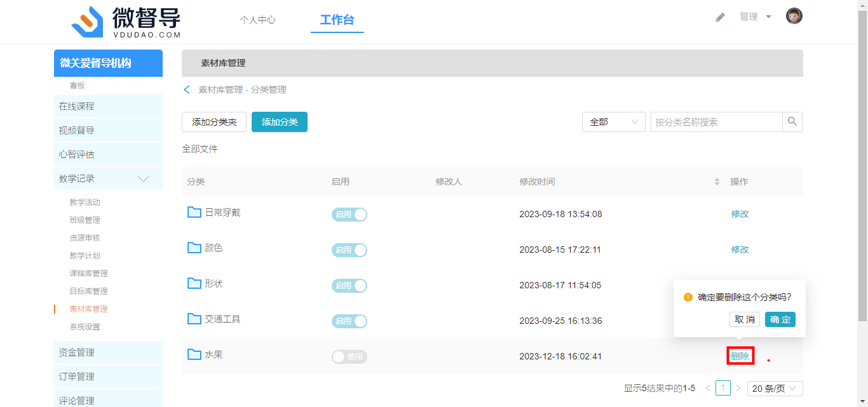Open the 20 条/页 page size dropdown
The image size is (868, 407).
point(775,389)
